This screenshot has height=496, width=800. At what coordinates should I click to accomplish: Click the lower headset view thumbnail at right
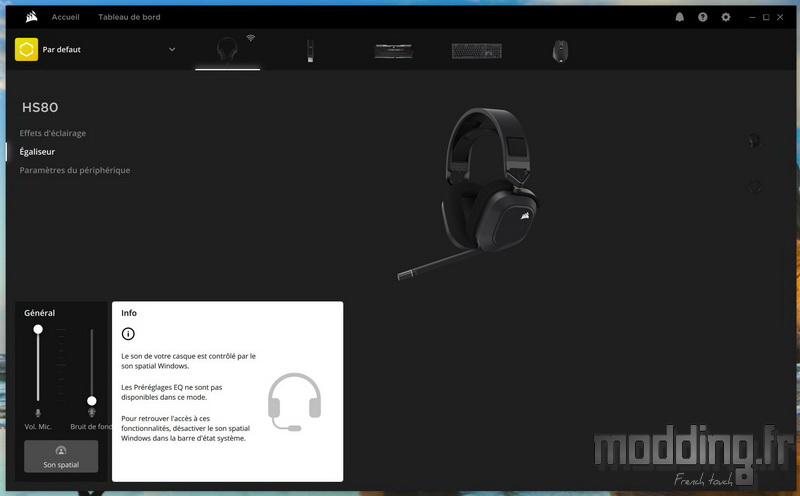coord(754,188)
